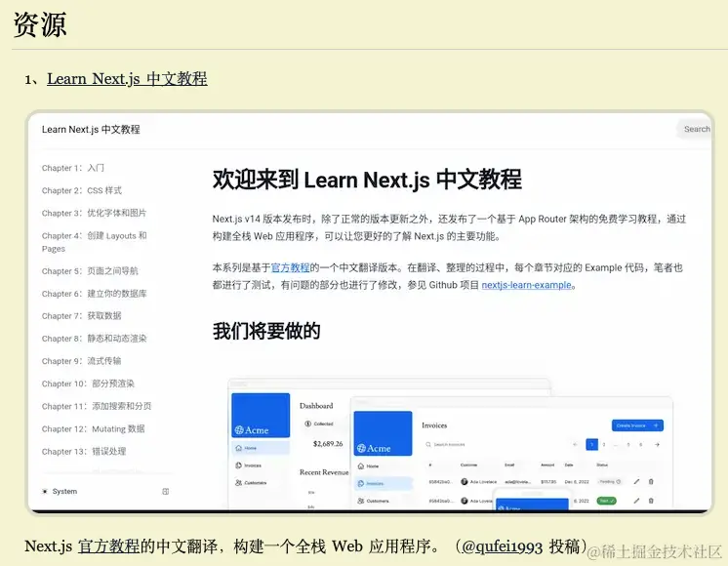The image size is (728, 566).
Task: Click the embedded page's Learn Next.js 中文教程 site title
Action: click(91, 130)
